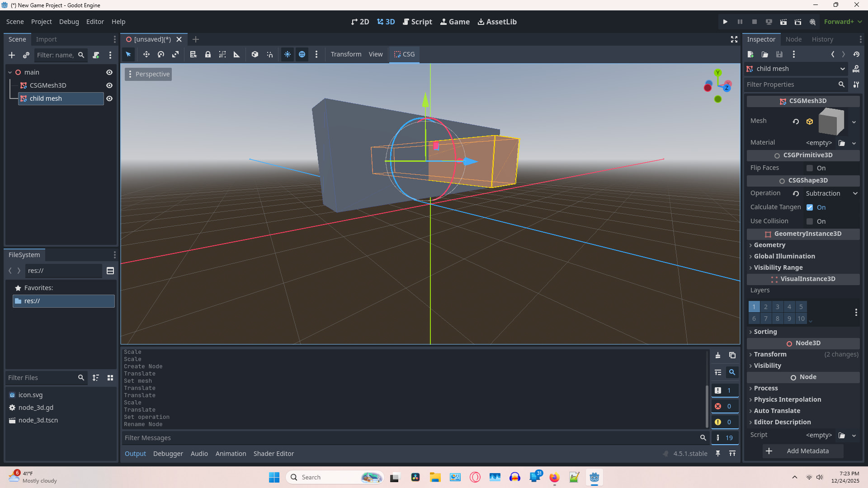Expand the Transform section

pos(770,354)
